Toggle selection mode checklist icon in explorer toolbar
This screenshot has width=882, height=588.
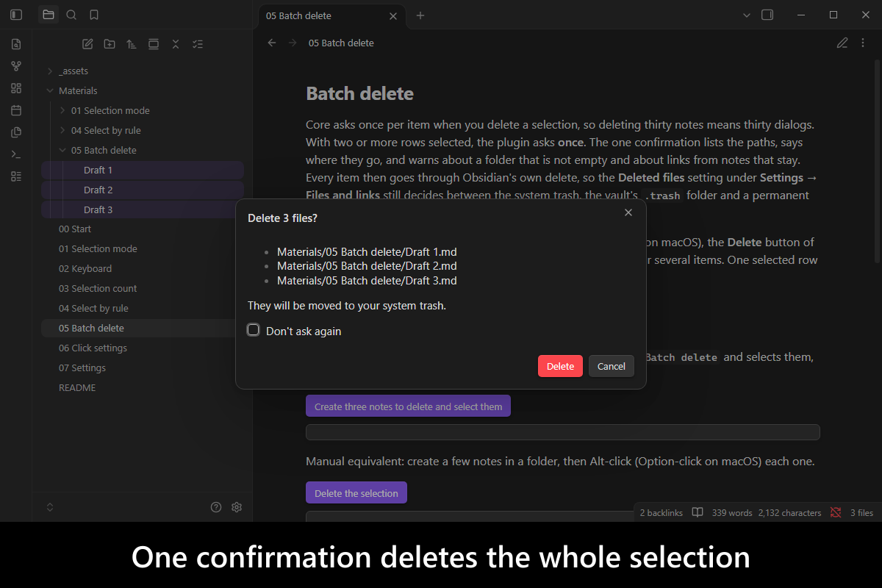click(x=198, y=44)
